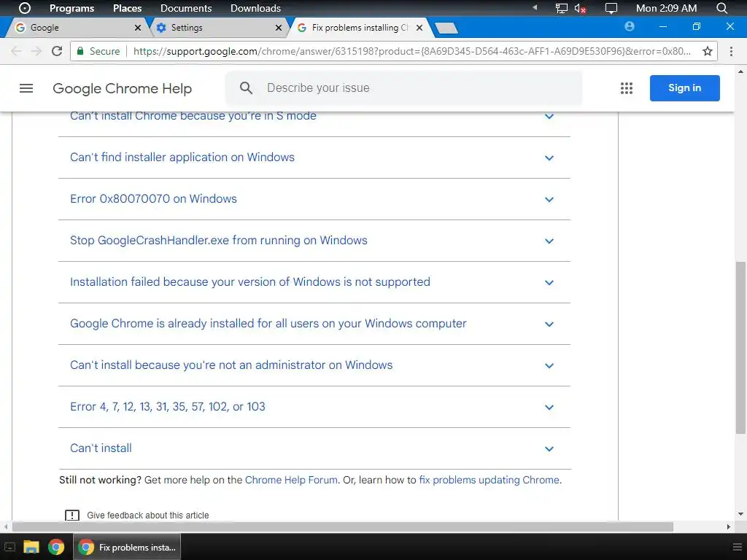The height and width of the screenshot is (560, 747).
Task: Go forward to next page
Action: click(36, 51)
